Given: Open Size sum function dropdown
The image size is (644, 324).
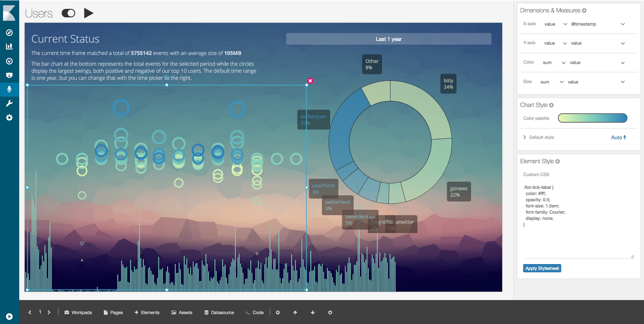Looking at the screenshot, I should (x=552, y=82).
